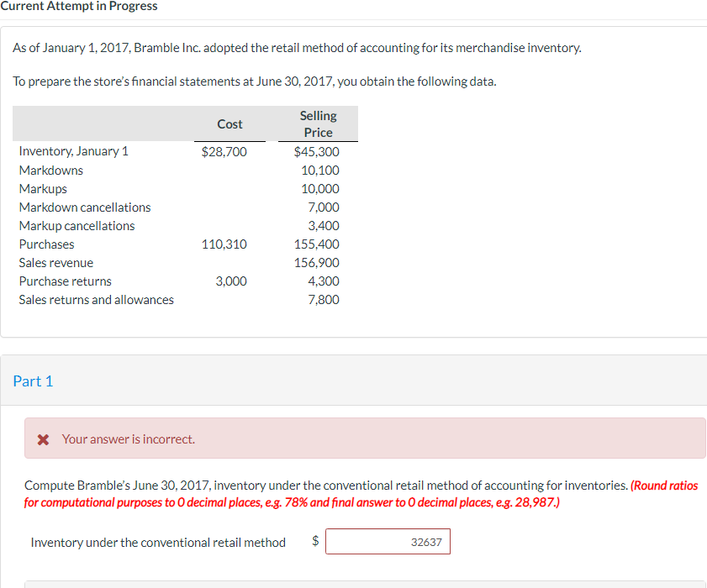The width and height of the screenshot is (707, 588).
Task: Click the red X incorrect-answer icon
Action: (43, 439)
